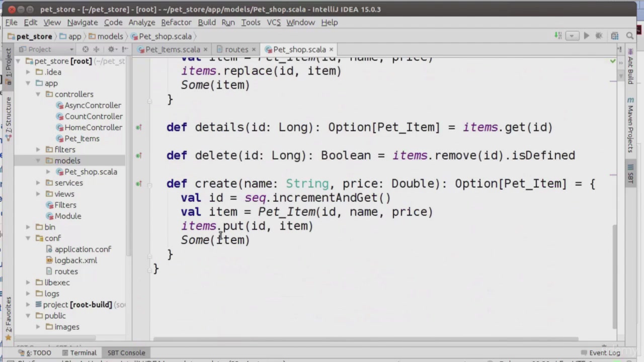Click the green Run arrow
644x362 pixels.
(586, 36)
